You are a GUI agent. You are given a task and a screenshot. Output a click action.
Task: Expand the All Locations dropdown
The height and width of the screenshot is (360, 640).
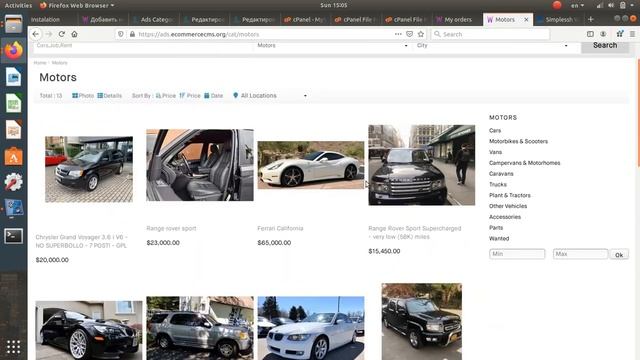[270, 96]
